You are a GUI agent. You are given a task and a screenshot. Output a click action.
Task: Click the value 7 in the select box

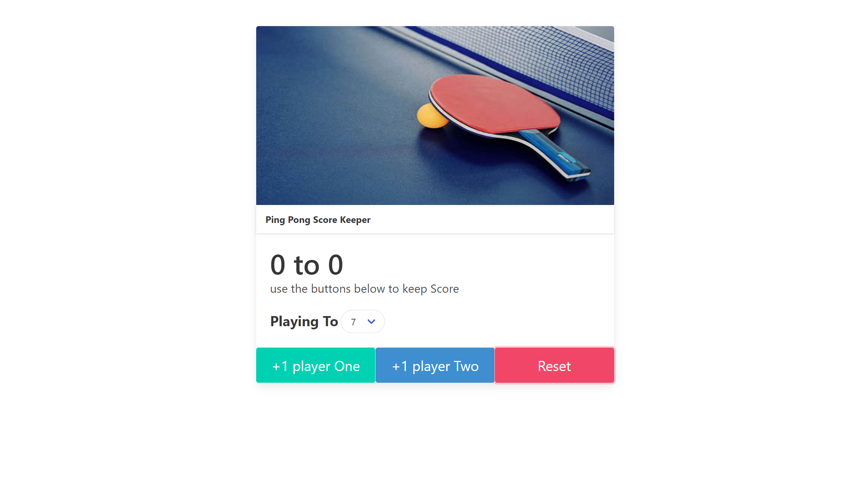(x=353, y=322)
